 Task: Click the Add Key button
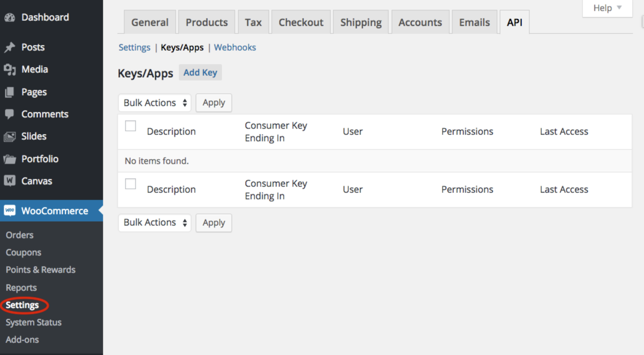tap(200, 73)
